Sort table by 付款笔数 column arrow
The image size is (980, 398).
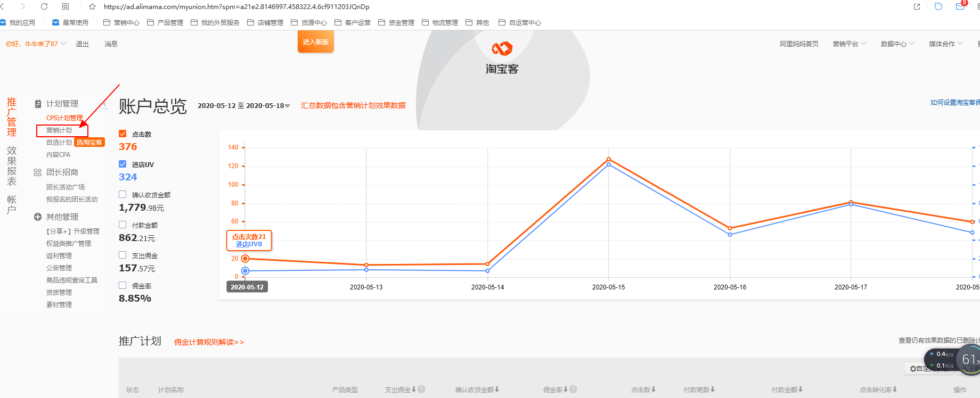[x=713, y=389]
